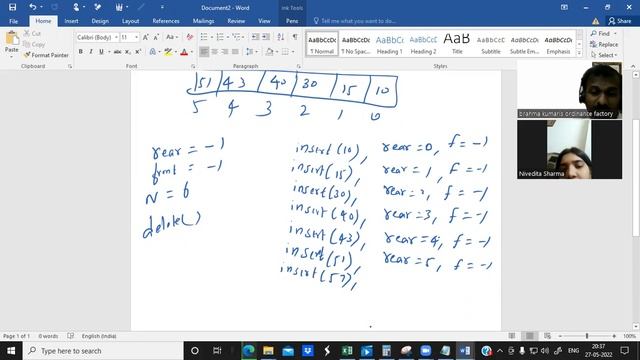This screenshot has height=360, width=640.
Task: Expand the Bullets list dropdown arrow
Action: (212, 37)
